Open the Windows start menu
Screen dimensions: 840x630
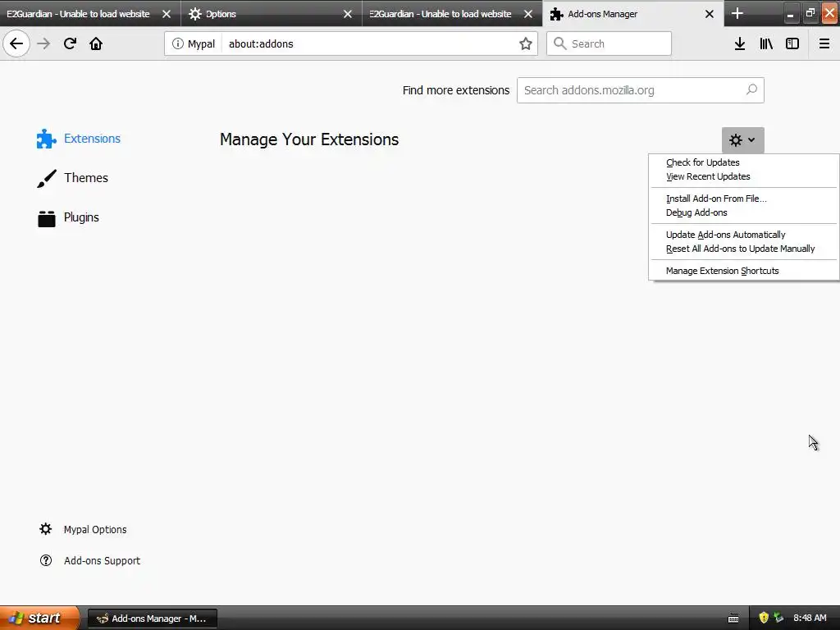point(39,618)
